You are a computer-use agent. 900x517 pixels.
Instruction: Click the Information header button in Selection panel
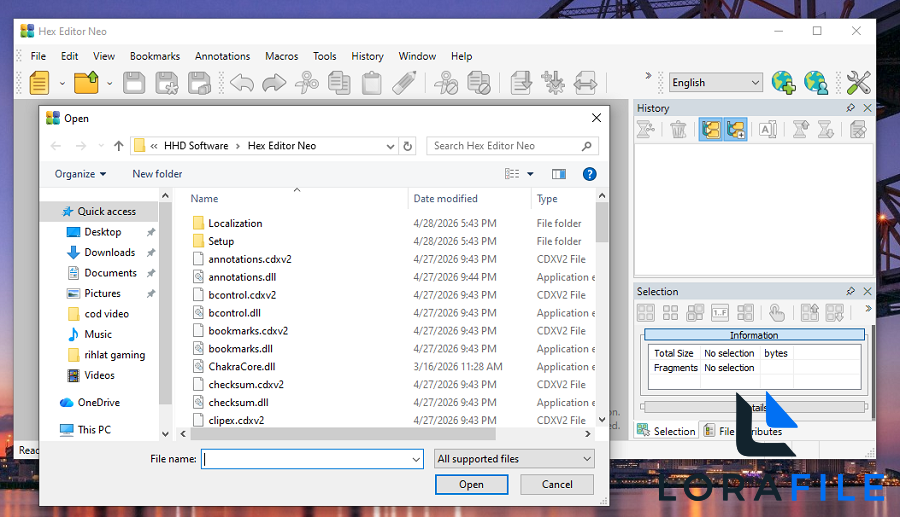click(754, 335)
